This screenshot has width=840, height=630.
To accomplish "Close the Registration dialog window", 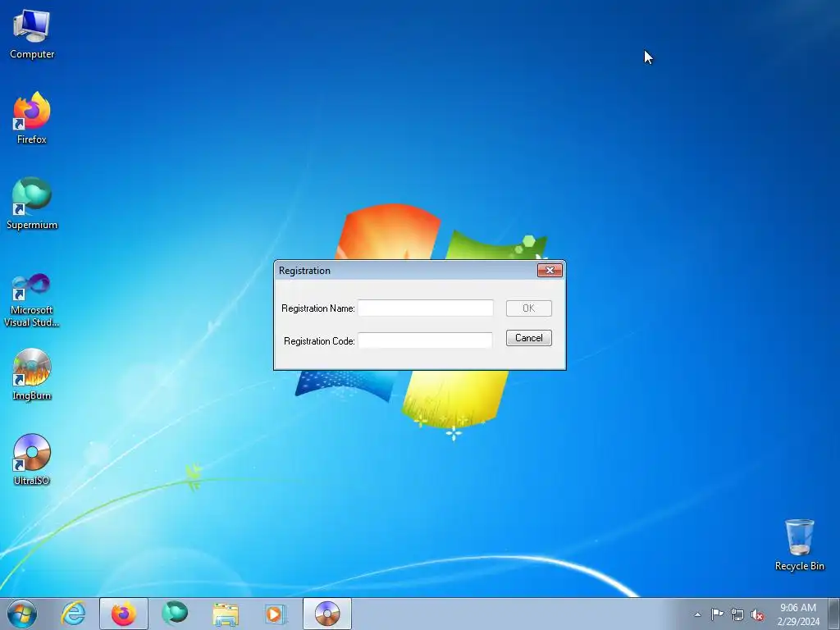I will click(x=550, y=271).
